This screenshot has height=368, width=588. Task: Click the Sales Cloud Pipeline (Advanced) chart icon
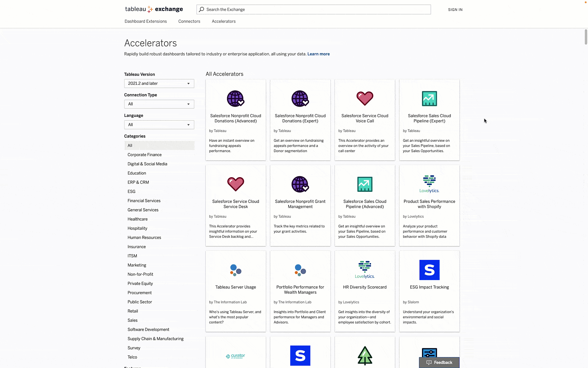click(x=365, y=184)
